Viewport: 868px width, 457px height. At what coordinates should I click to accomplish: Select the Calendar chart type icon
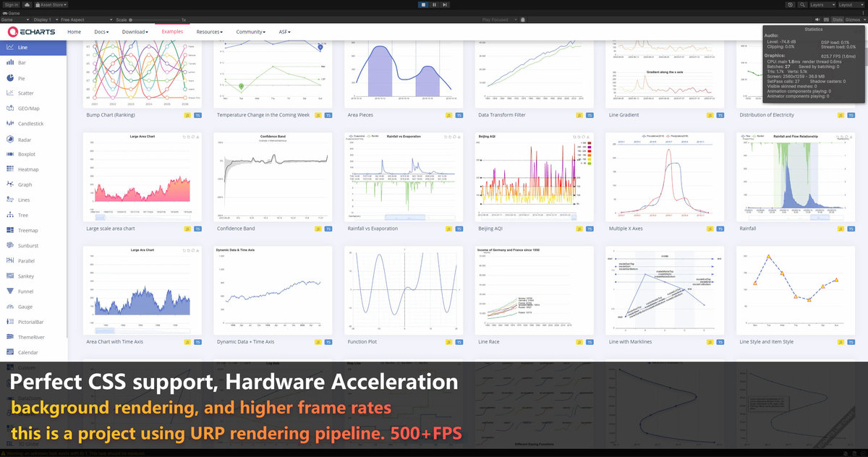9,352
